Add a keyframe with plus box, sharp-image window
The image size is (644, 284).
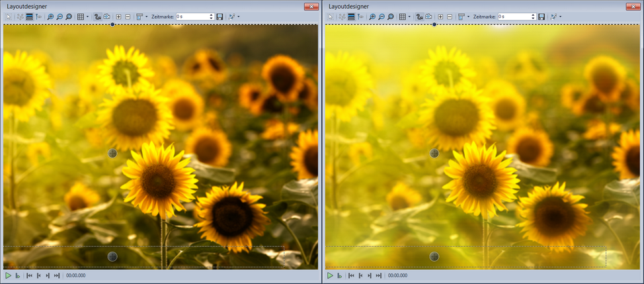[118, 17]
